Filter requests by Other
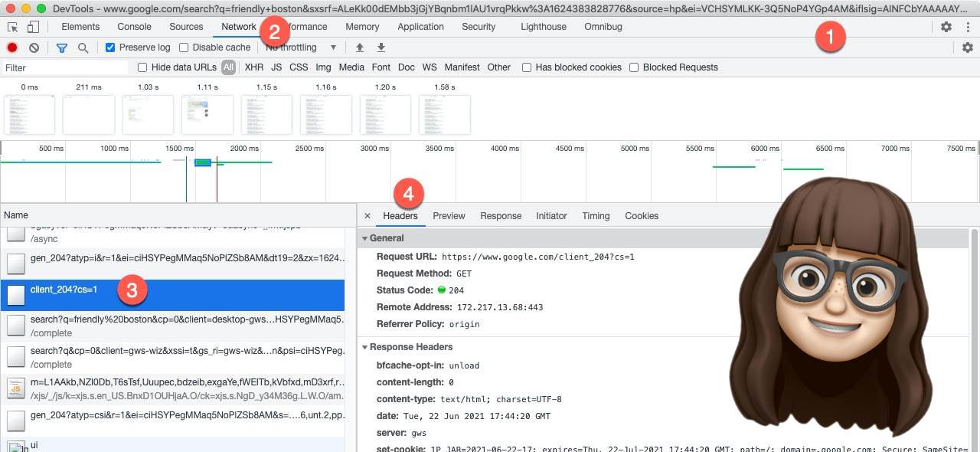The height and width of the screenshot is (452, 980). [x=498, y=67]
